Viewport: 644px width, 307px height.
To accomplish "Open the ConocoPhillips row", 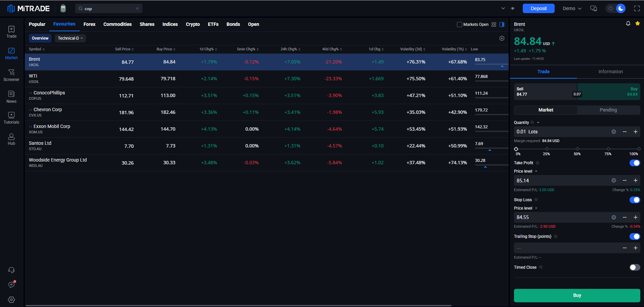I will (x=267, y=96).
